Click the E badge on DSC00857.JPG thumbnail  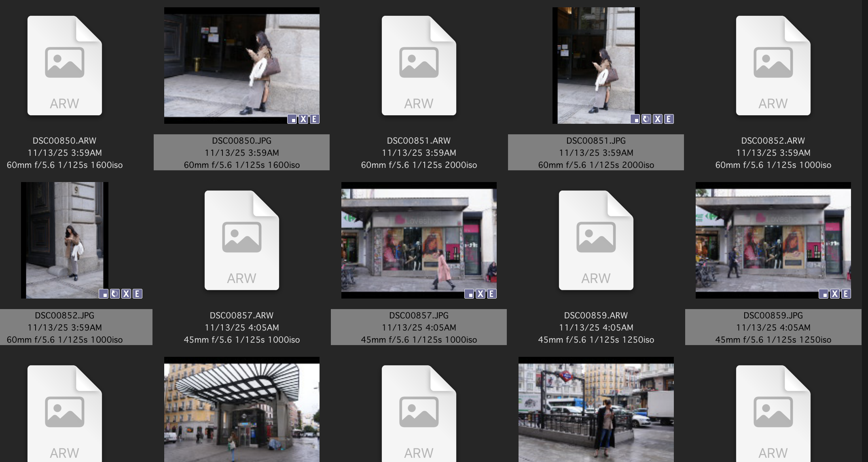point(491,294)
